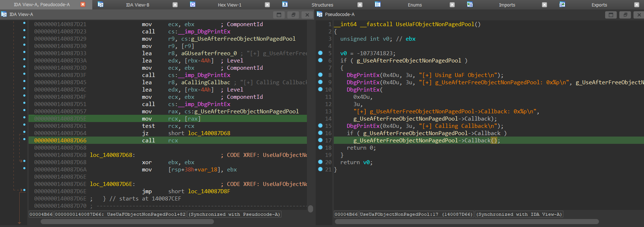The height and width of the screenshot is (227, 644).
Task: Close the Enums tab
Action: click(x=452, y=5)
